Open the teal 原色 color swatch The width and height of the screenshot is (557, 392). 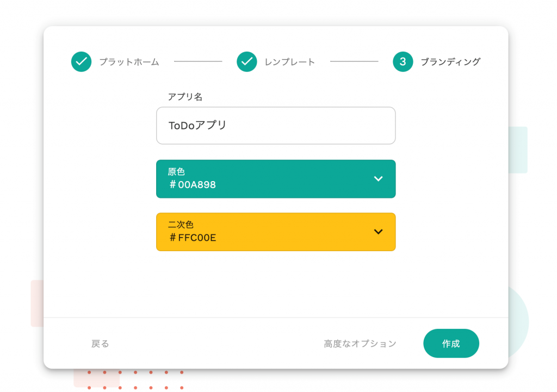click(276, 179)
